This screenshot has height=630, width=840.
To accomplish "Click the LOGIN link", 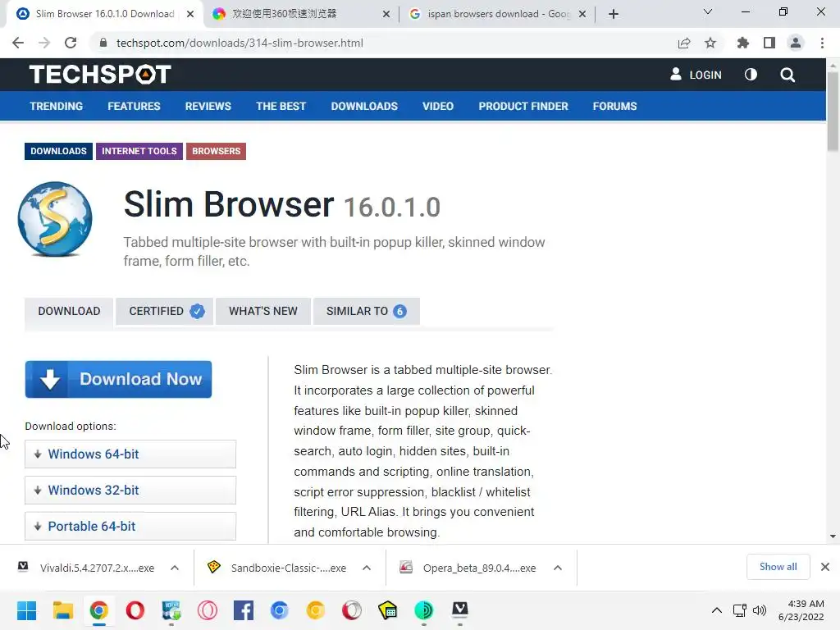I will tap(696, 75).
